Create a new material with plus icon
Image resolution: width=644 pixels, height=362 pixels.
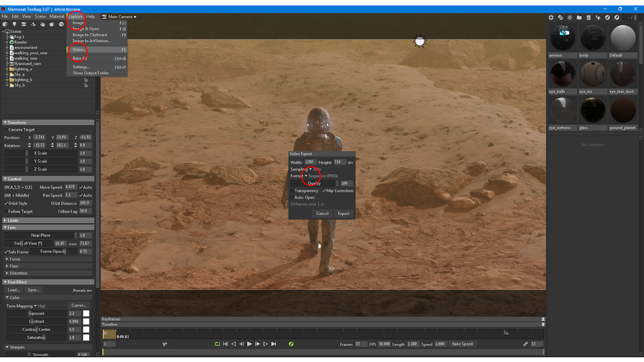551,17
